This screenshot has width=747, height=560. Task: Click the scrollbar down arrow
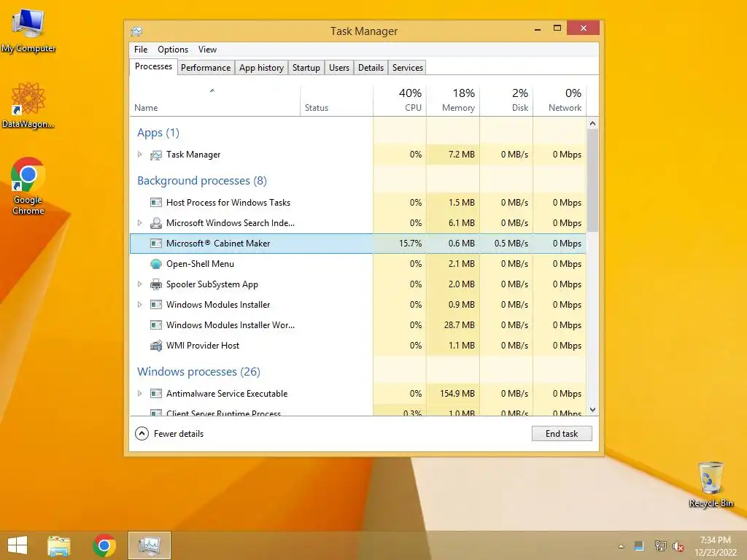coord(592,410)
